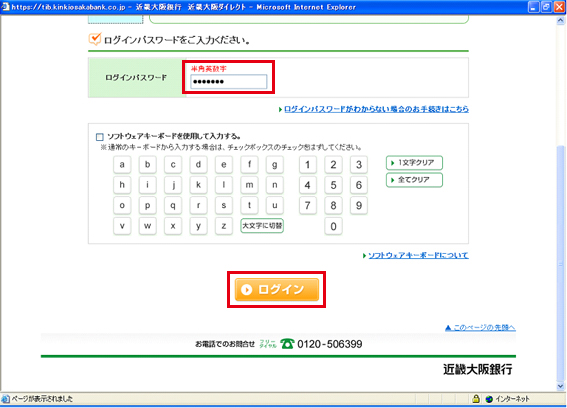This screenshot has width=567, height=408.
Task: Tap the 'l' key on software keyboard
Action: coord(224,185)
